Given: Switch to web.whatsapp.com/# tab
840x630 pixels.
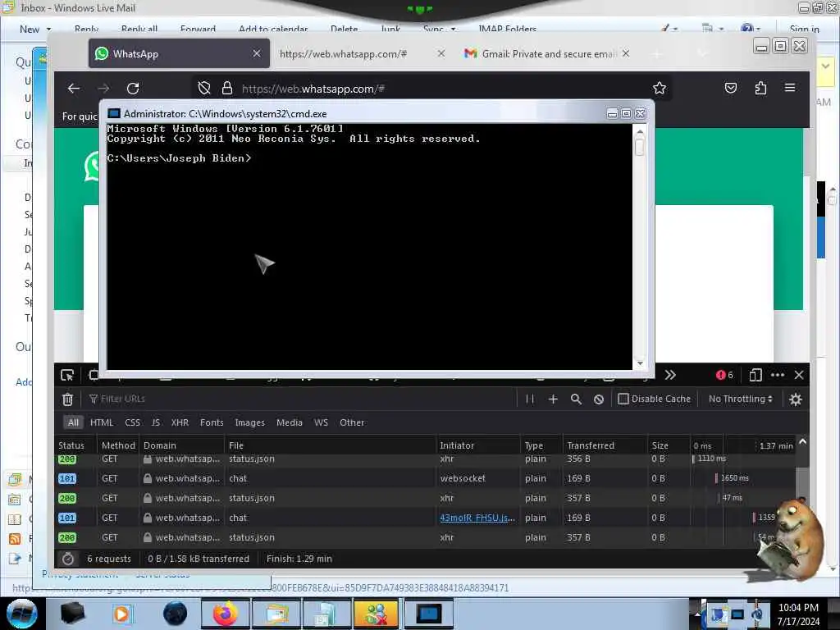Looking at the screenshot, I should point(363,53).
